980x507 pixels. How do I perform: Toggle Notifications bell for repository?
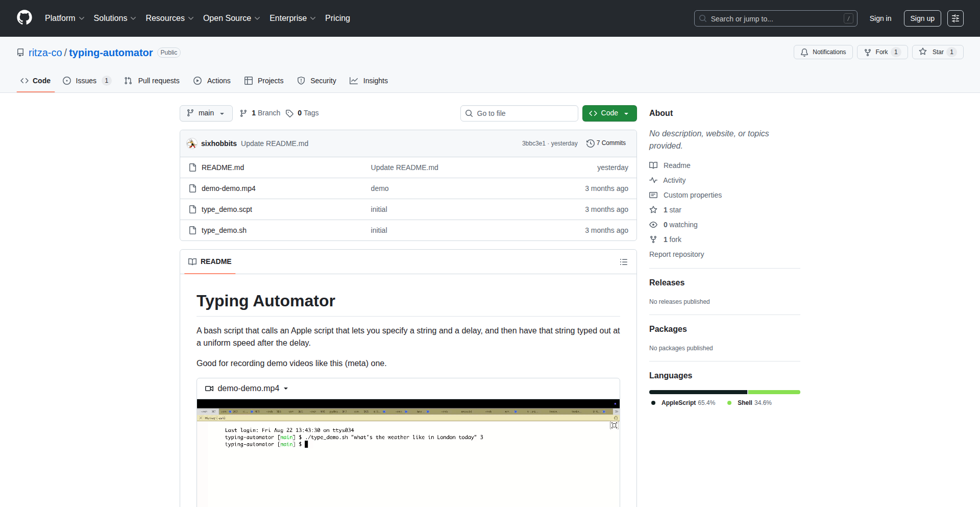(x=823, y=52)
